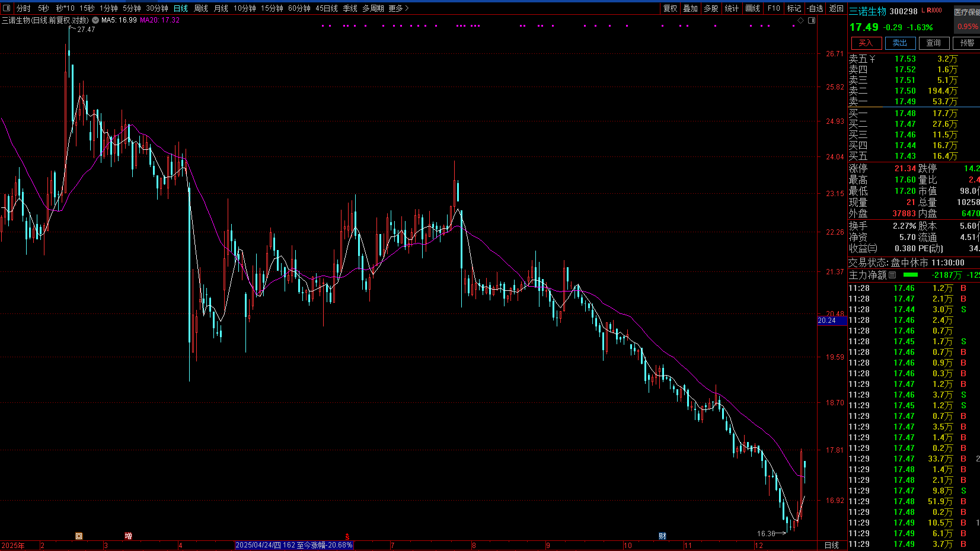Click the red 买入 buy button

coord(866,43)
